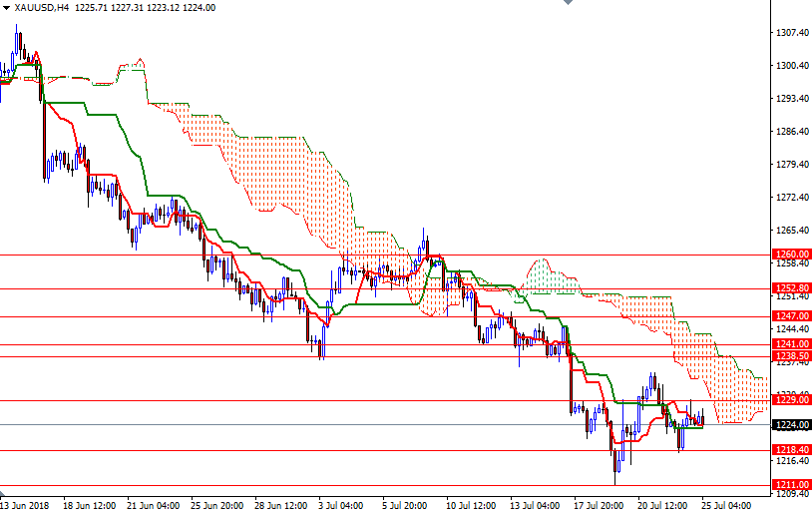This screenshot has width=812, height=513.
Task: Select the red 1238.50 price level label
Action: (792, 356)
